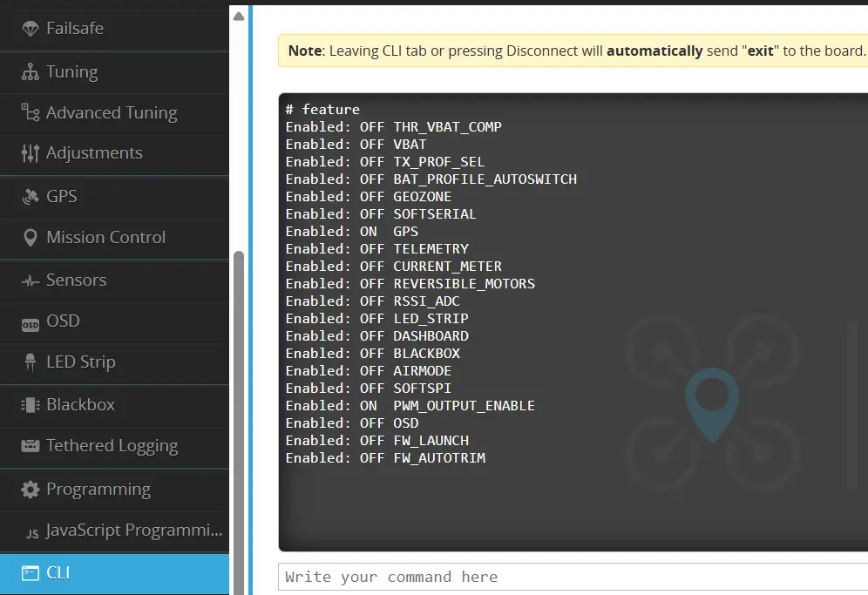Open the Programming tab
The width and height of the screenshot is (868, 595).
coord(114,490)
